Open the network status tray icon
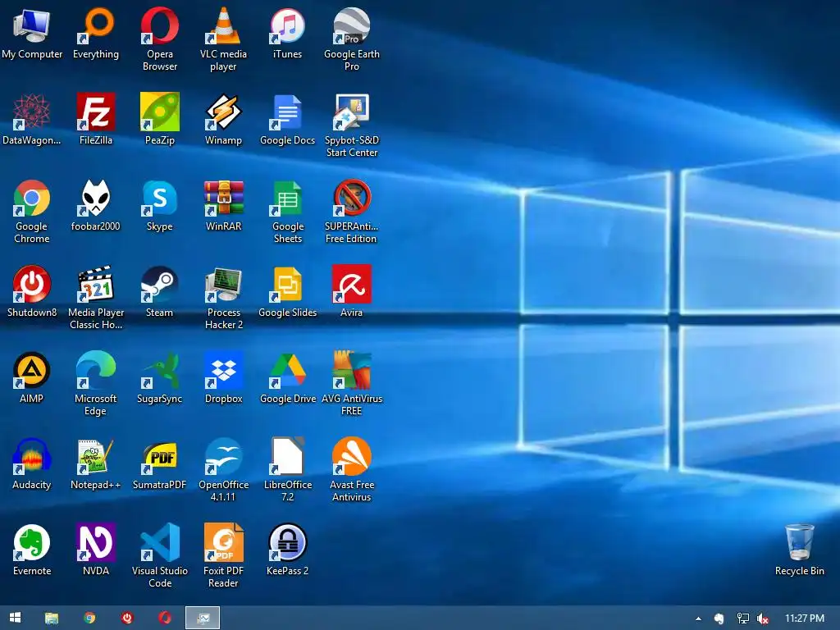The width and height of the screenshot is (840, 630). tap(742, 619)
